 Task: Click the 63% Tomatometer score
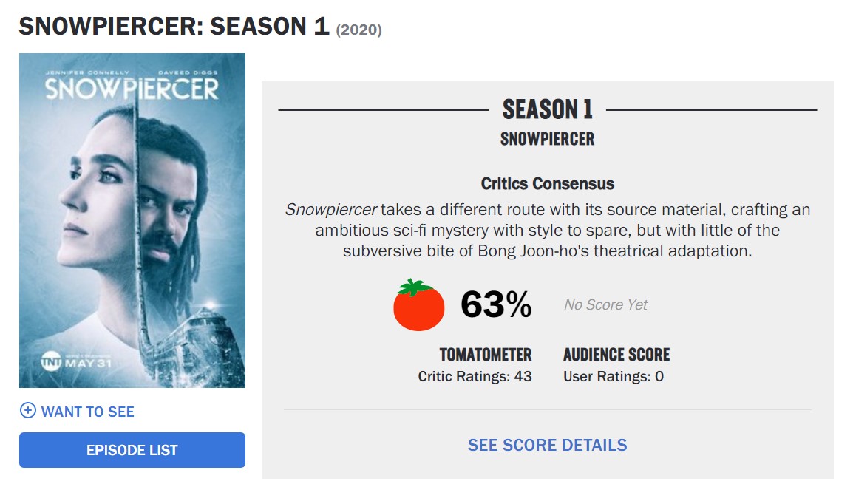(496, 304)
